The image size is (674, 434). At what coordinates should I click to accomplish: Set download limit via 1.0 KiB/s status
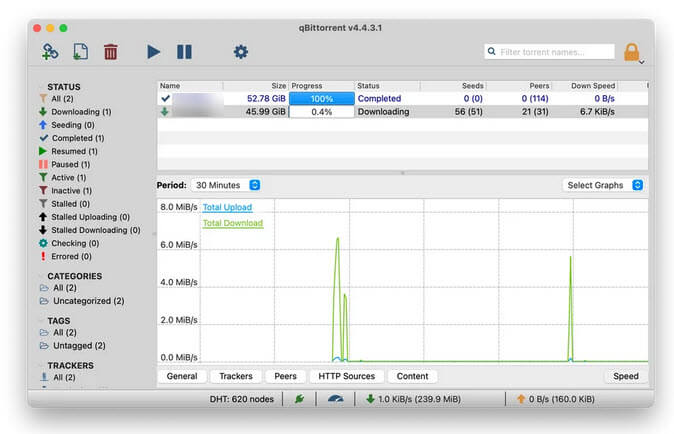[x=414, y=399]
